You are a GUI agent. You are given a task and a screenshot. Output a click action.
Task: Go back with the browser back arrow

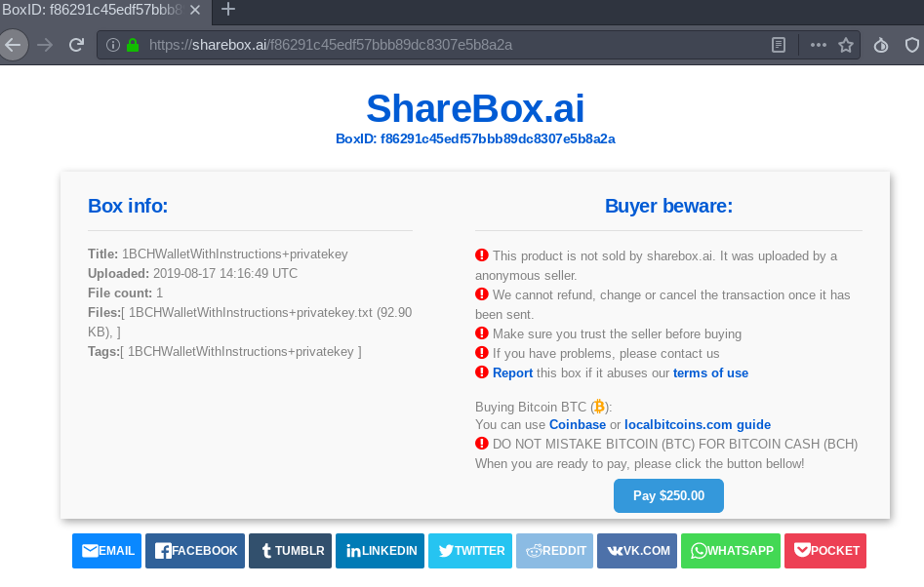13,45
